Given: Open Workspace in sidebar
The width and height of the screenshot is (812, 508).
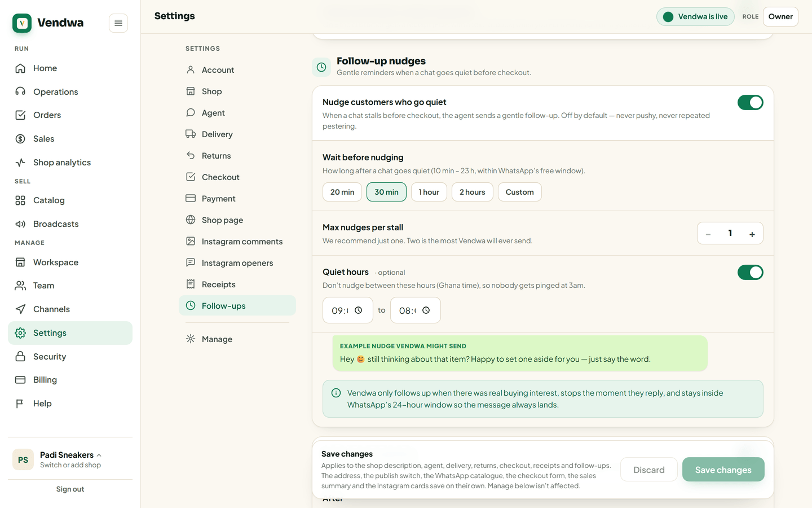Looking at the screenshot, I should (70, 262).
